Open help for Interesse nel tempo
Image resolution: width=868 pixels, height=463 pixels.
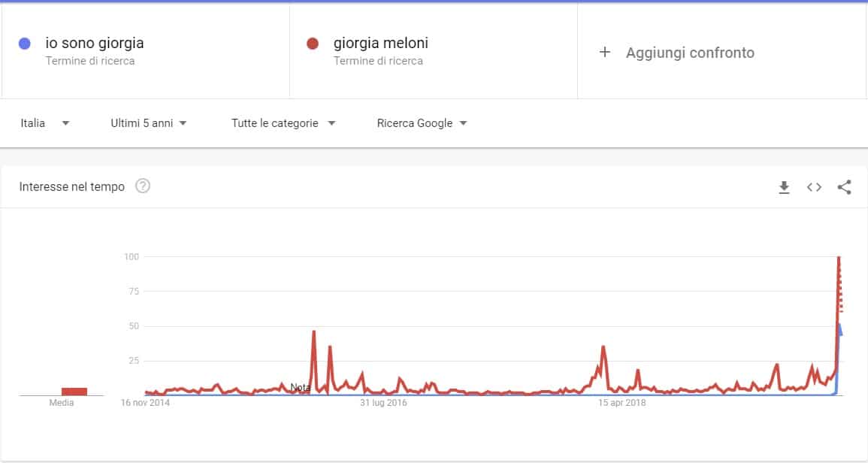[x=143, y=186]
